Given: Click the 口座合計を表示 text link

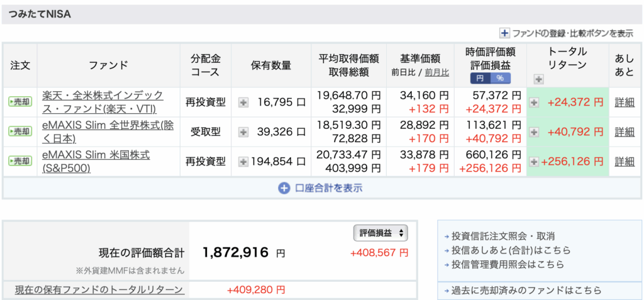Looking at the screenshot, I should click(x=328, y=188).
